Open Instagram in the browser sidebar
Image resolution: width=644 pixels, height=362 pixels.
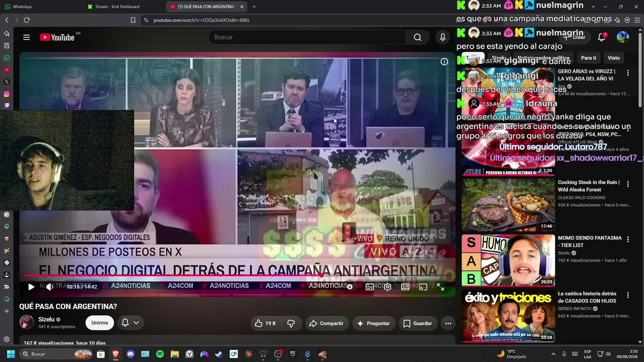[x=7, y=94]
